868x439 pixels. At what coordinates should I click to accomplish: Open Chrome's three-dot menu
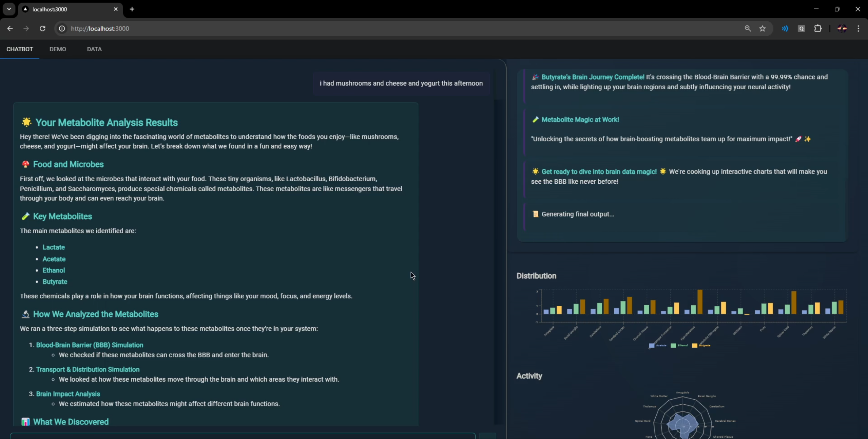(858, 29)
